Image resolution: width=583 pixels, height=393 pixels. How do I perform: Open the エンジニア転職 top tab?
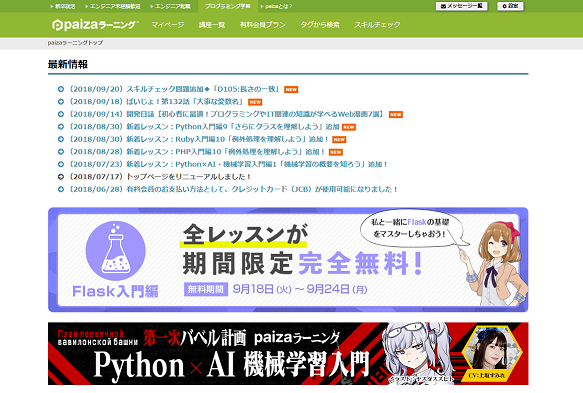click(x=171, y=6)
